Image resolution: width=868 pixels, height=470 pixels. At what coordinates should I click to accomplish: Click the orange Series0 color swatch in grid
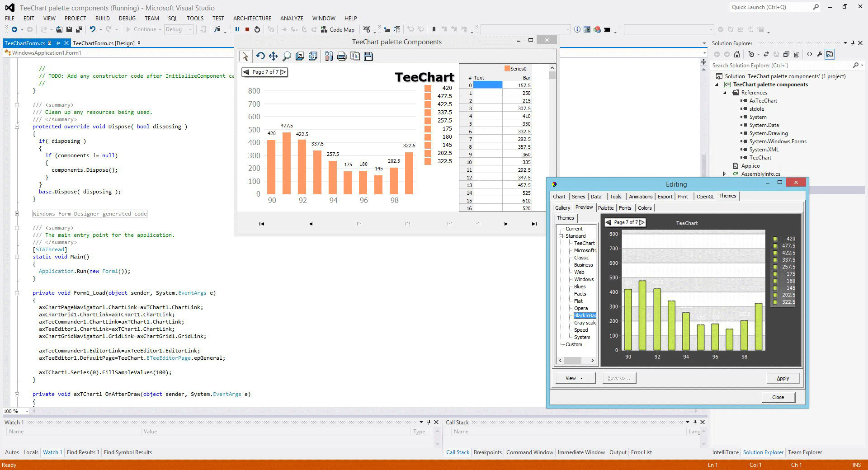point(507,68)
